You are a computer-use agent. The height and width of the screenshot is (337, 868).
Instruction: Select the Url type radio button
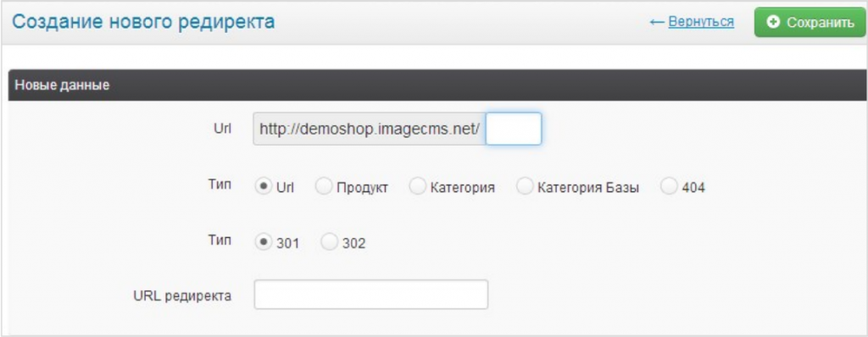point(262,187)
